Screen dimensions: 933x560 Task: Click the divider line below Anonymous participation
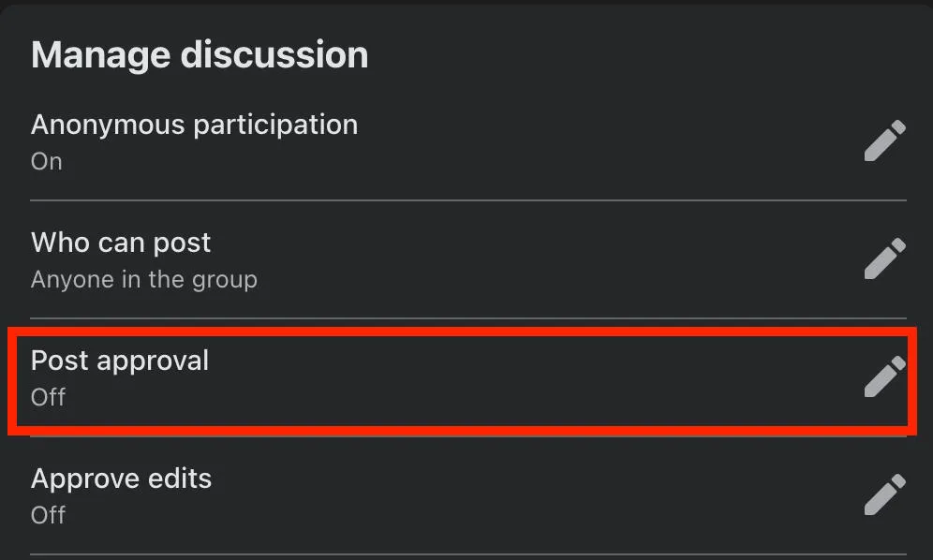click(468, 200)
